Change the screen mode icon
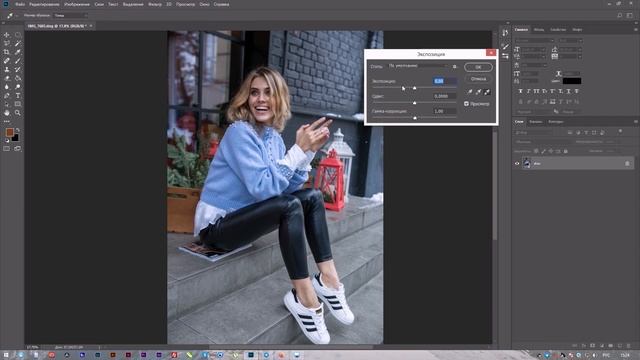This screenshot has width=640, height=360. click(18, 149)
